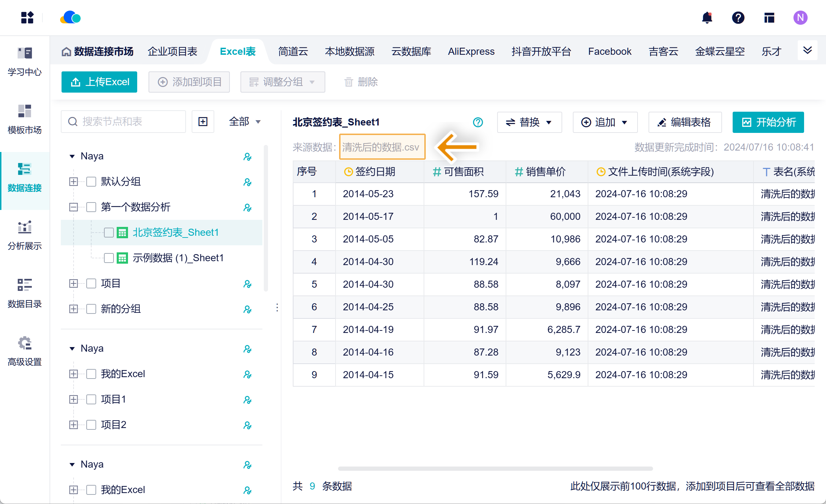This screenshot has height=504, width=826.
Task: Click the notification bell icon
Action: pos(707,18)
